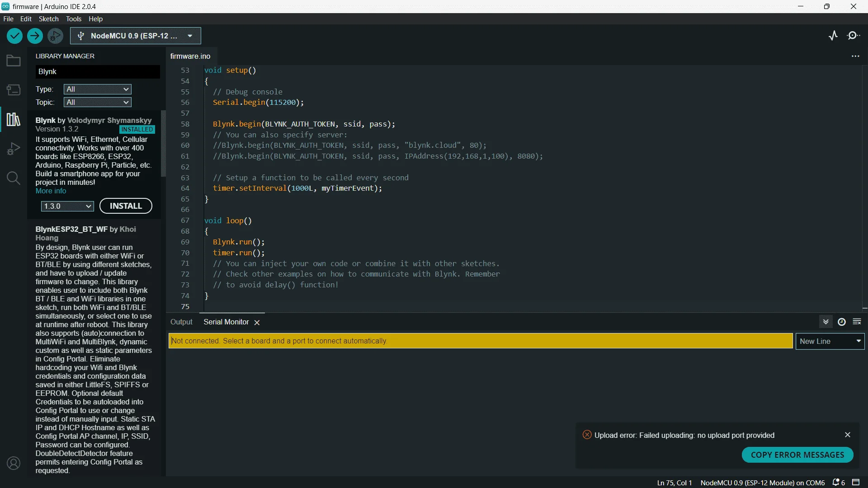Open the account profile icon
The image size is (868, 488).
pyautogui.click(x=14, y=463)
